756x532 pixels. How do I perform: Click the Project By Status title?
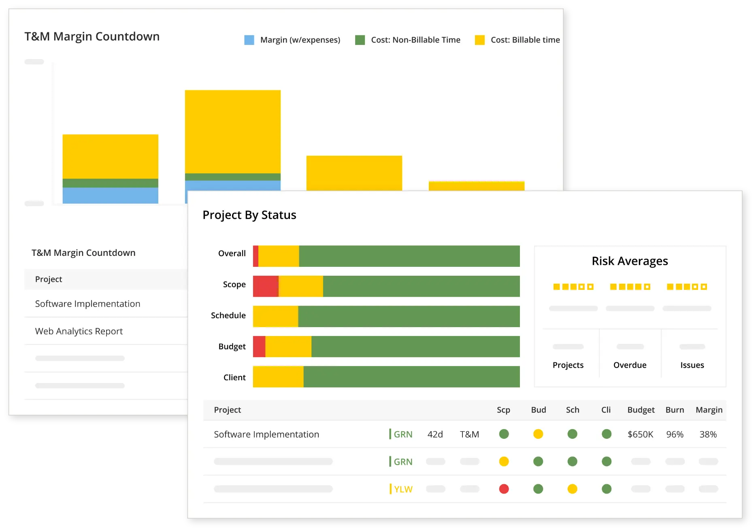tap(249, 215)
